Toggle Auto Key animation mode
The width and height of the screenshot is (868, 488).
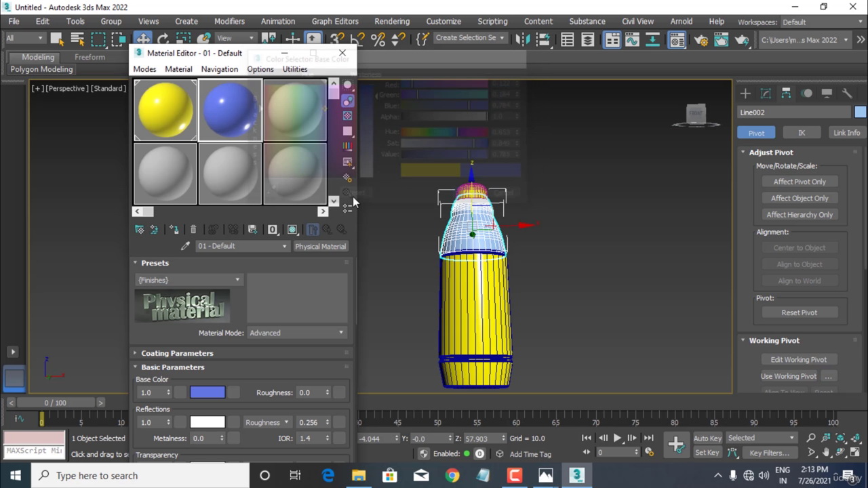click(x=707, y=438)
